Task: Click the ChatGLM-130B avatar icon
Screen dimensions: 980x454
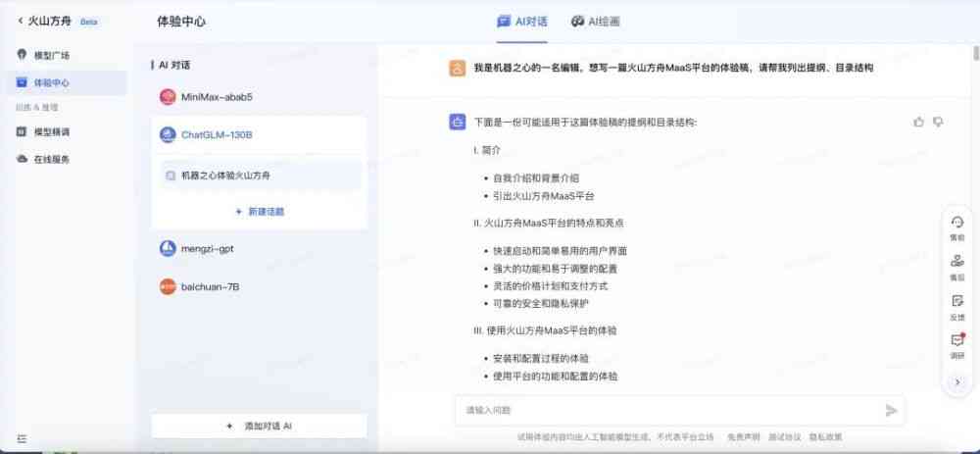Action: (x=167, y=134)
